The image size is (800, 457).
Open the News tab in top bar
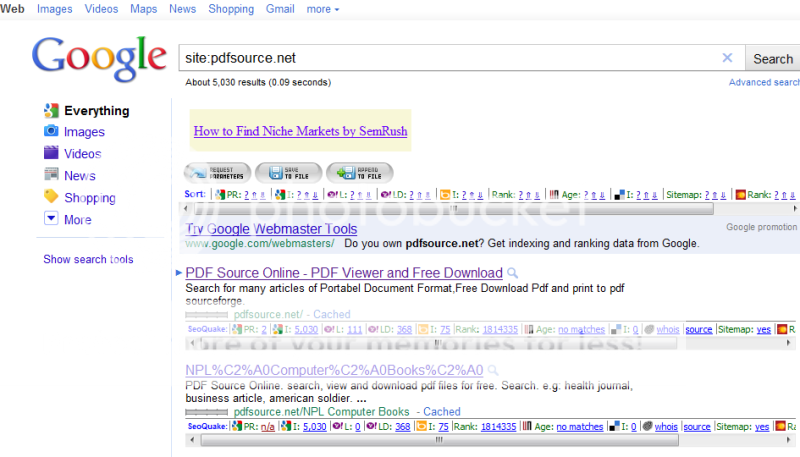(x=183, y=9)
